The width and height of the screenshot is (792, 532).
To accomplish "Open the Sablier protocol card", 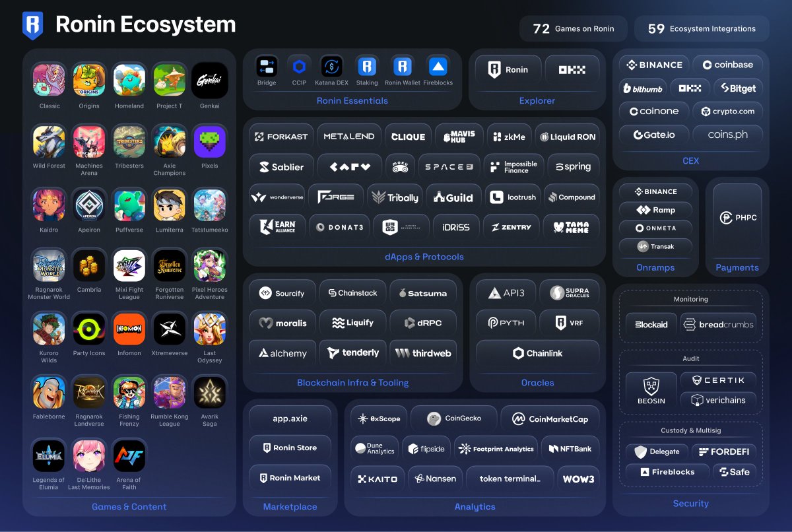I will point(281,167).
